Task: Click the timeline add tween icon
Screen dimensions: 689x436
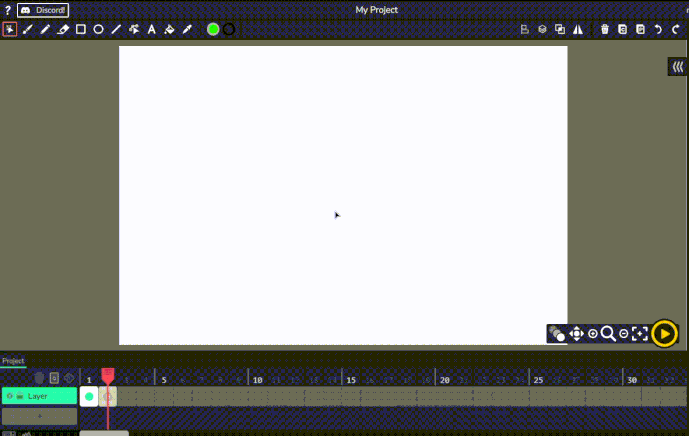Action: [x=69, y=378]
